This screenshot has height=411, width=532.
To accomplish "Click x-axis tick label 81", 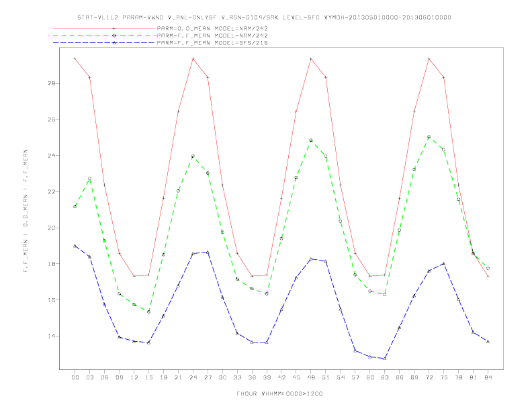I will pos(474,377).
